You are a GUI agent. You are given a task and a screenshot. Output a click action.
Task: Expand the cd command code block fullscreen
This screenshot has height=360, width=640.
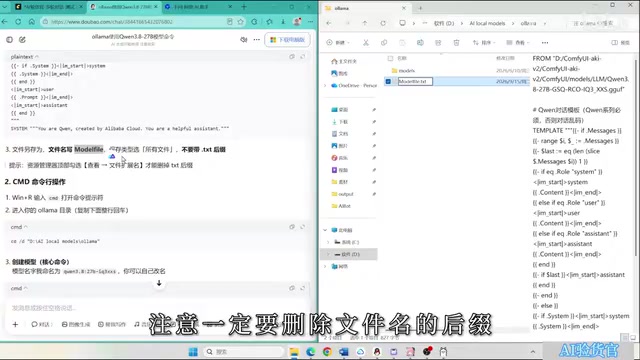302,227
